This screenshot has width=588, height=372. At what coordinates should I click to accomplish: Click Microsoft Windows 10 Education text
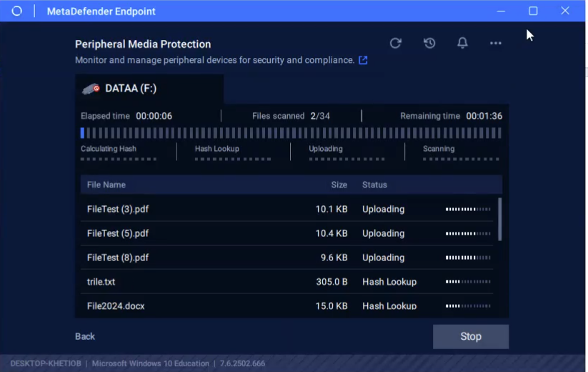click(150, 363)
